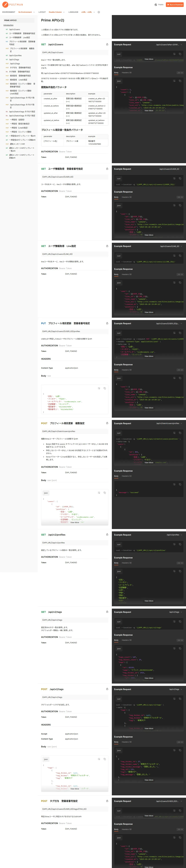
Task: Click the Public globe icon
Action: point(156,5)
